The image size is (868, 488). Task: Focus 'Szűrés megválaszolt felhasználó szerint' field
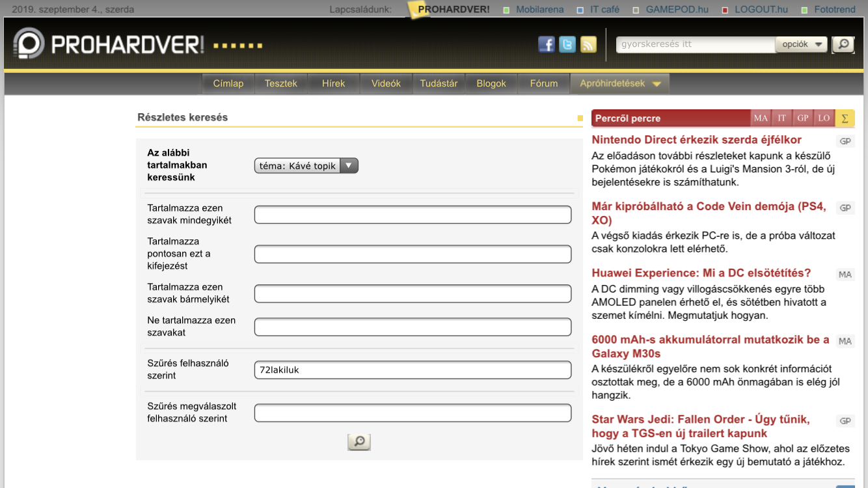click(413, 413)
